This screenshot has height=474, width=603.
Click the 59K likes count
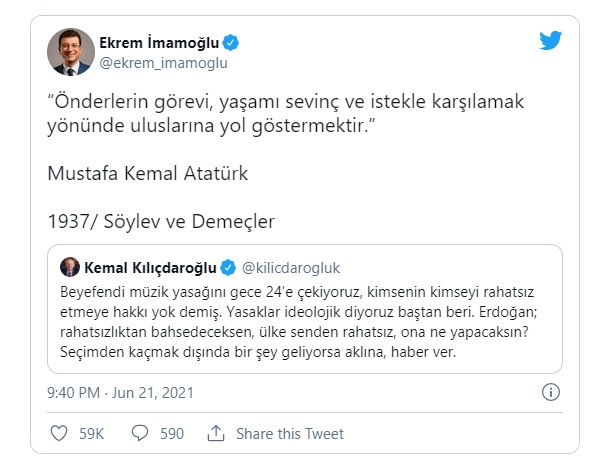(92, 434)
